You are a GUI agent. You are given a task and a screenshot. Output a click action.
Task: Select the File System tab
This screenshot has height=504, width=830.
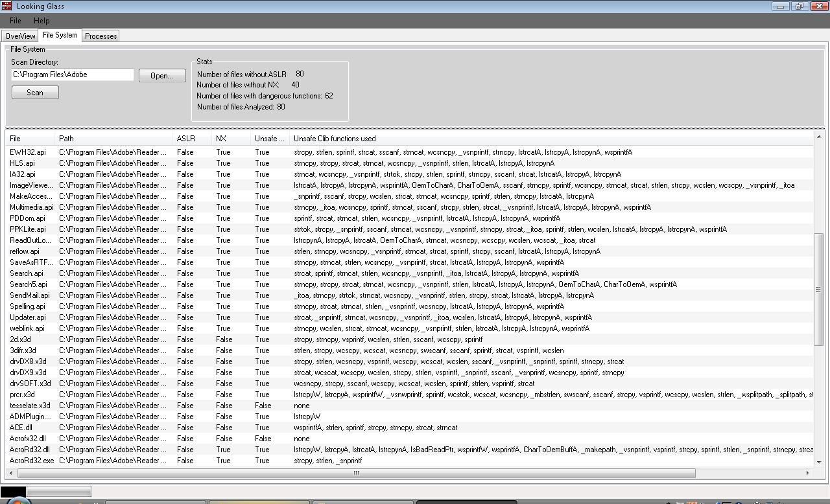coord(60,35)
